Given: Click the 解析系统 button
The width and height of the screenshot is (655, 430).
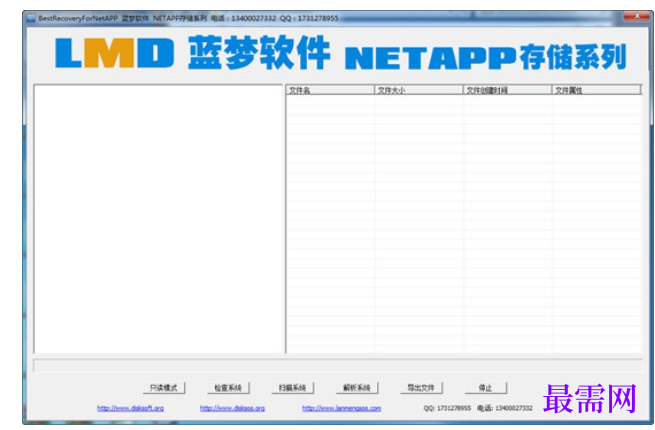Looking at the screenshot, I should (357, 388).
